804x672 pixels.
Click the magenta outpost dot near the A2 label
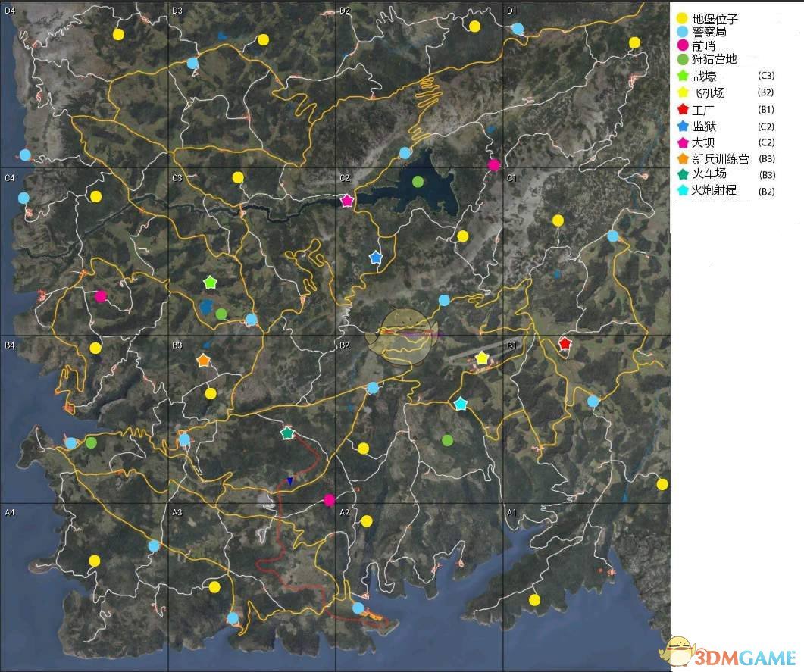coord(329,500)
